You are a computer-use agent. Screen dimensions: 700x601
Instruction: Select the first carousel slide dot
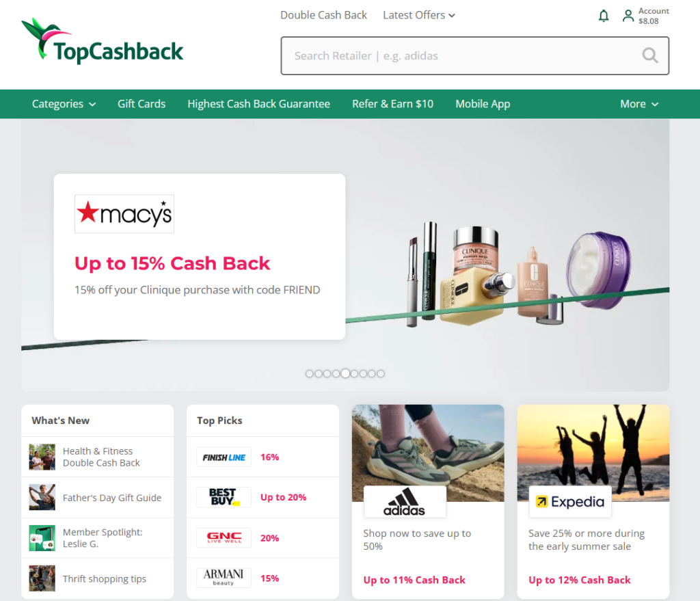click(x=309, y=374)
